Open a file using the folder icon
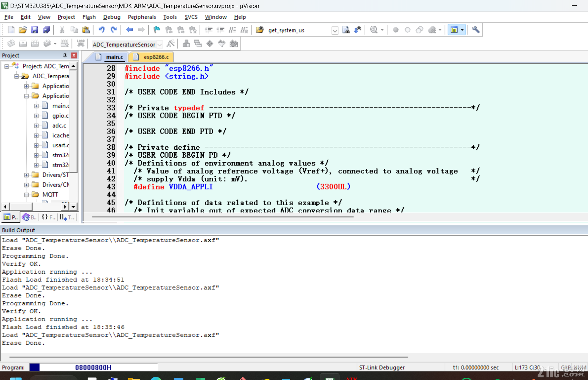This screenshot has height=380, width=588. 22,30
